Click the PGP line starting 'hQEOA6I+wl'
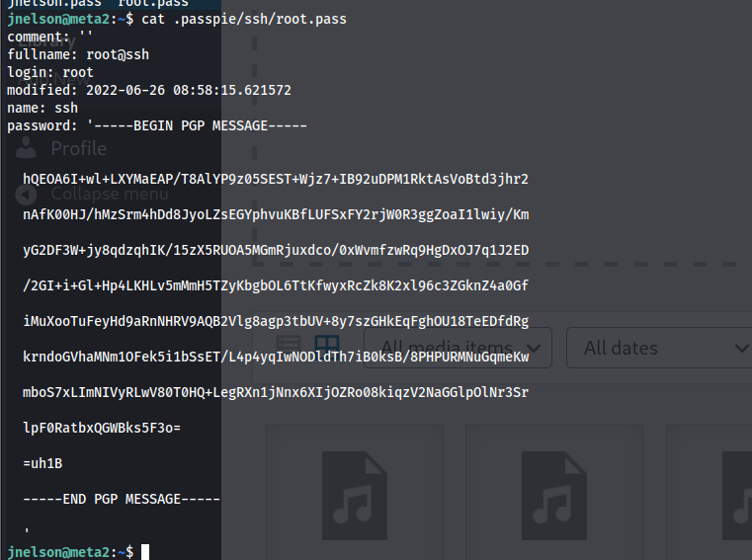 coord(276,180)
